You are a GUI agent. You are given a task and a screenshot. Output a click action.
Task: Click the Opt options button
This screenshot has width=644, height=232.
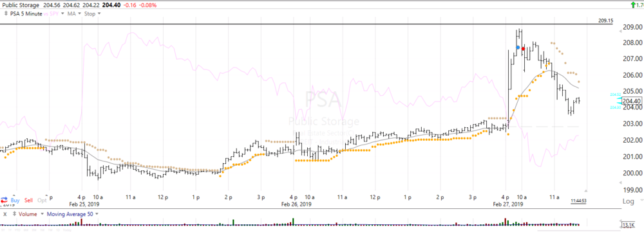click(42, 200)
